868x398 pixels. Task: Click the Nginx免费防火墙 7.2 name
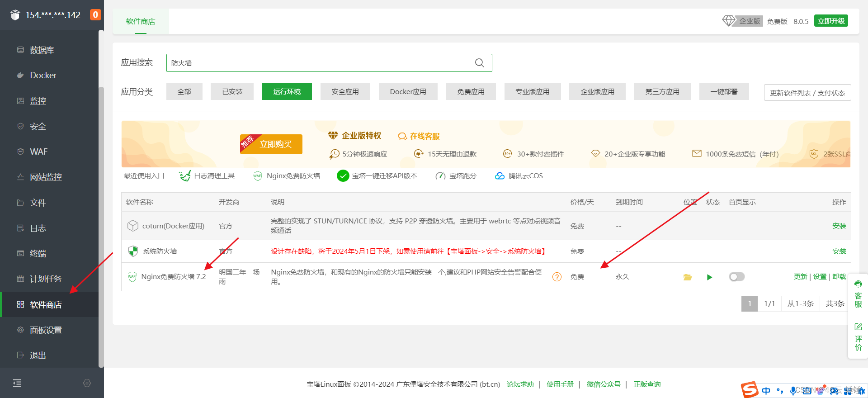click(x=174, y=277)
